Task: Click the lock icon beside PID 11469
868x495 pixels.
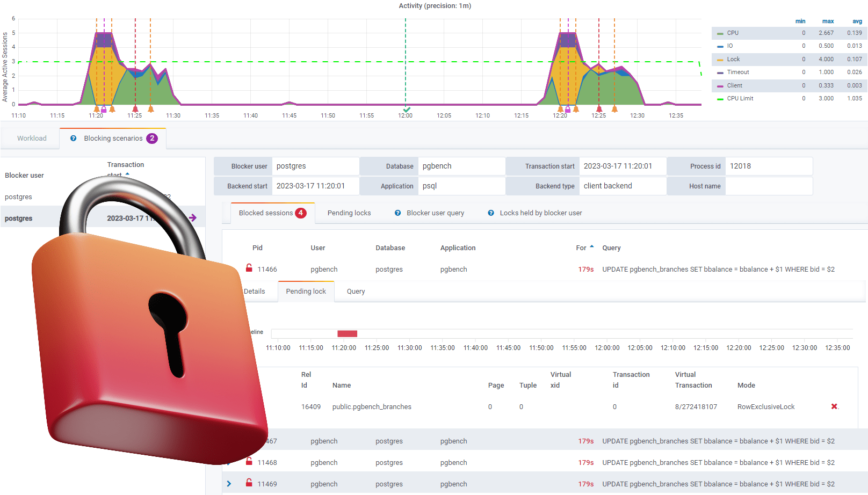Action: click(249, 483)
